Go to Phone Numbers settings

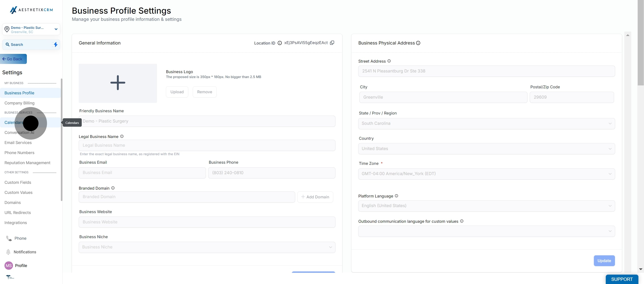click(19, 153)
